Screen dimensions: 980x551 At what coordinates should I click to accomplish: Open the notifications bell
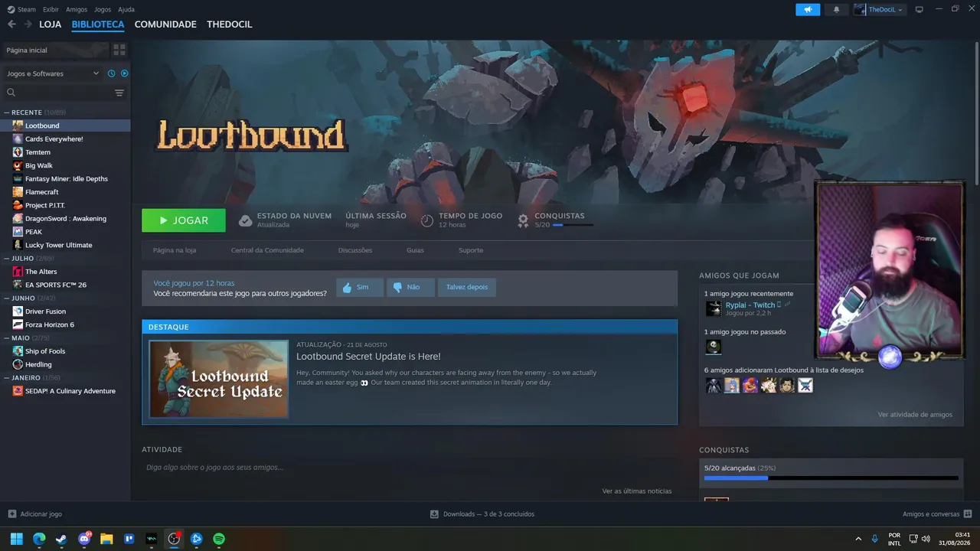836,9
